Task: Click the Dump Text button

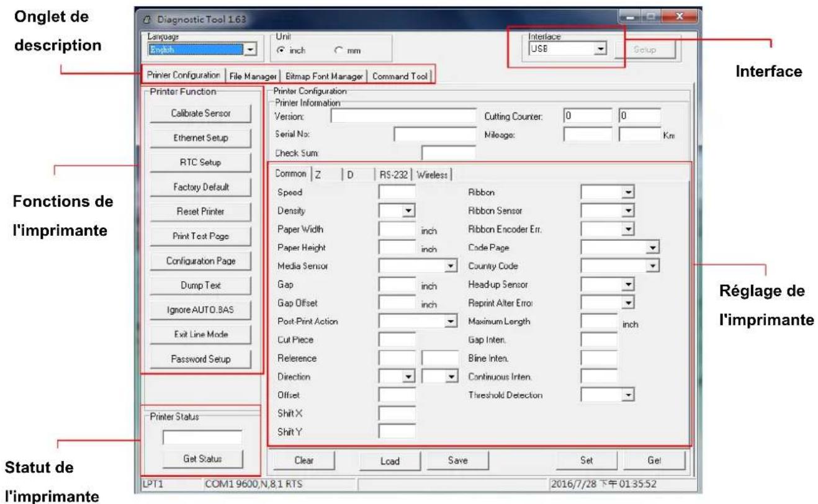Action: pyautogui.click(x=200, y=285)
